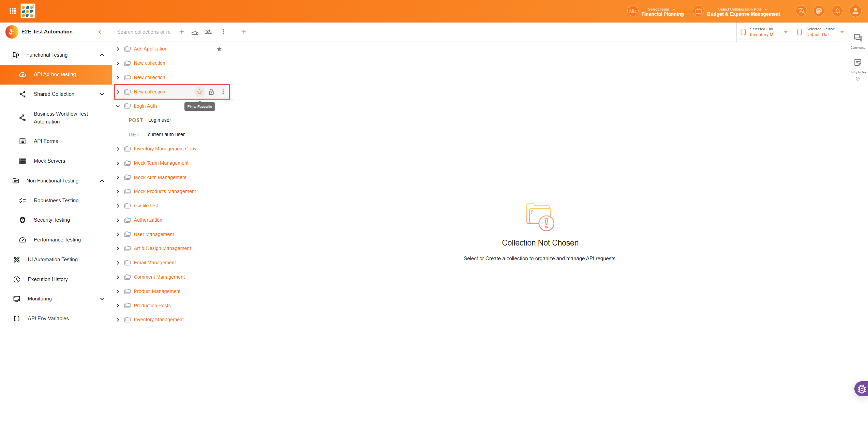Open the POST Login user request
Screen dimensions: 868x444
point(160,120)
